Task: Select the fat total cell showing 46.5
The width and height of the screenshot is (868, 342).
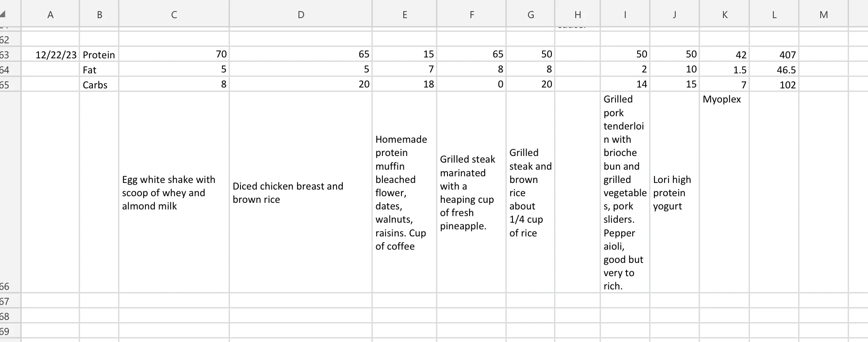Action: 774,70
